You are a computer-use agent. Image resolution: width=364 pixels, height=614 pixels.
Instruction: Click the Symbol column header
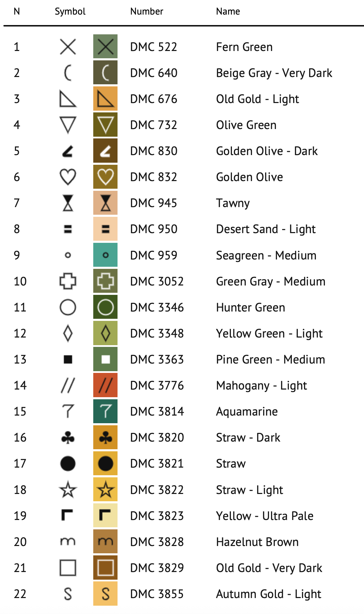(70, 11)
